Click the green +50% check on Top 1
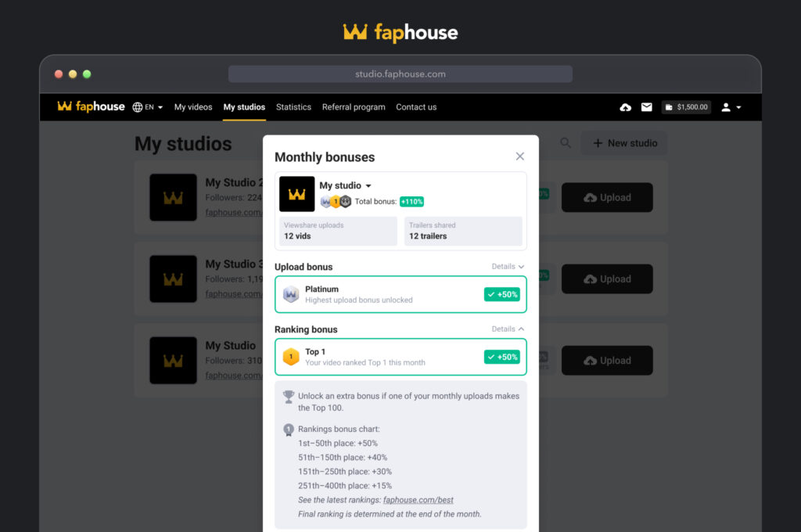The image size is (801, 532). click(501, 357)
